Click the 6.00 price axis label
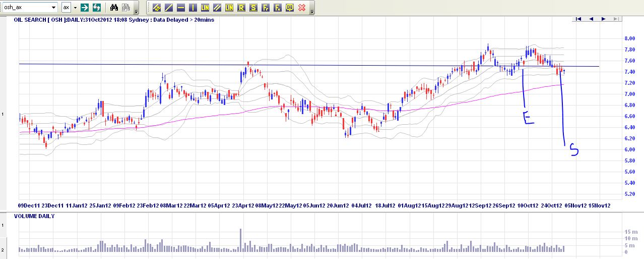 629,149
